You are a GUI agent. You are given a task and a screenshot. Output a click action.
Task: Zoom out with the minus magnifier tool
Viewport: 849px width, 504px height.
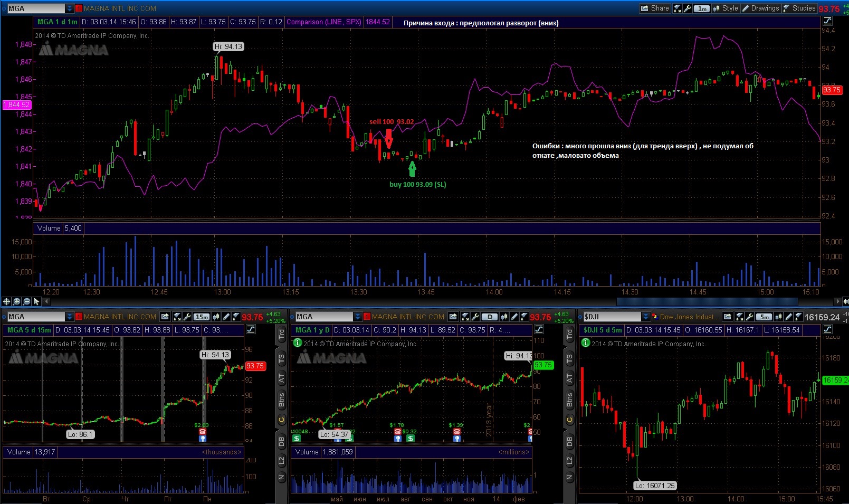[x=26, y=301]
